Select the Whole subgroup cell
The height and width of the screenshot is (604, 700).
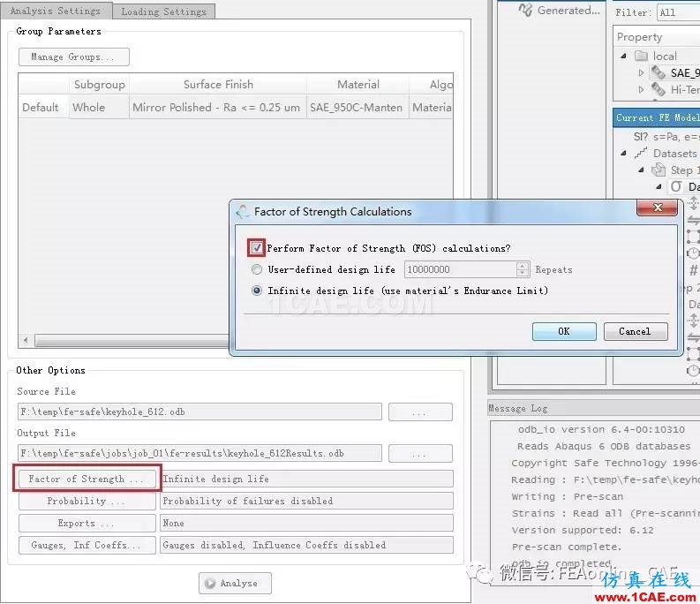[x=99, y=107]
